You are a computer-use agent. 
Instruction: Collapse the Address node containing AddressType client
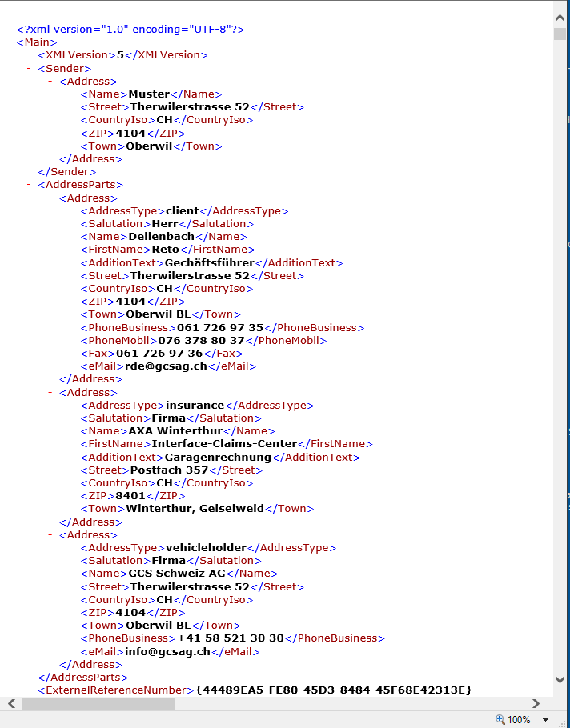51,198
